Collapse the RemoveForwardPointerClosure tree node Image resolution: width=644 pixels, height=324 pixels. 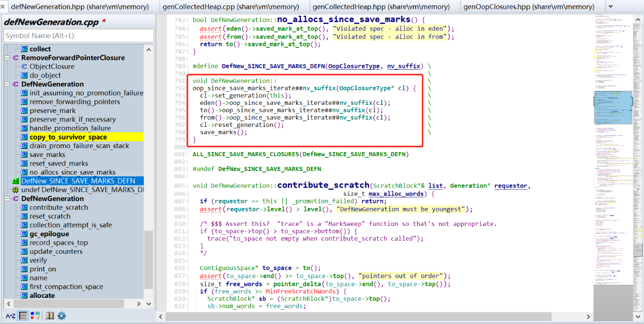[7, 58]
